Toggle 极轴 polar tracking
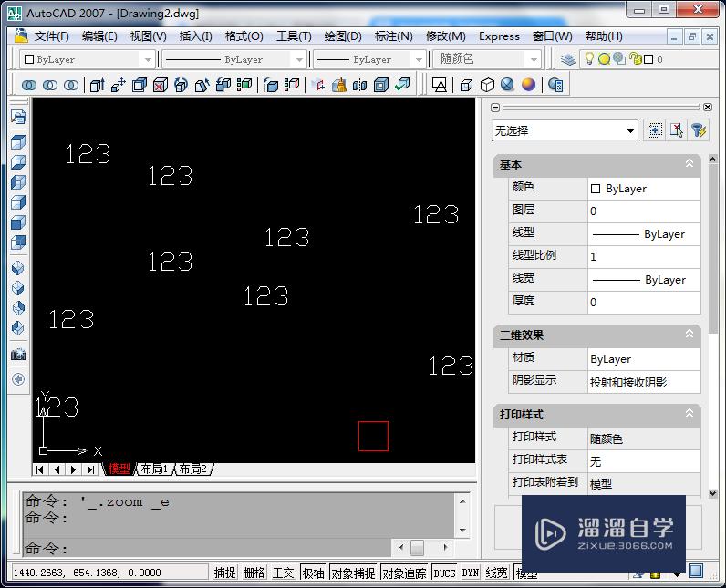The width and height of the screenshot is (726, 588). click(313, 573)
